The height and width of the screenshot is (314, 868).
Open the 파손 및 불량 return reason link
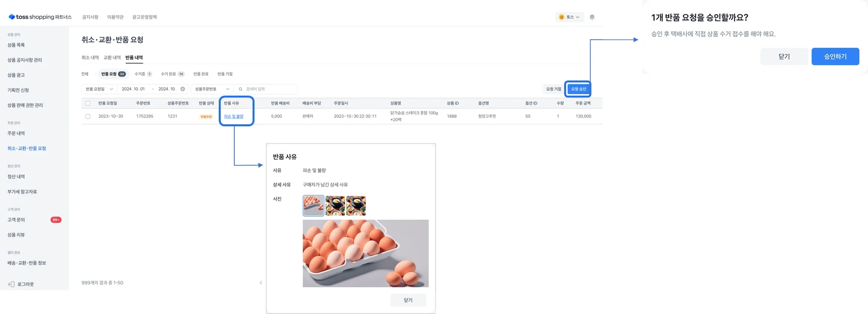(x=234, y=116)
